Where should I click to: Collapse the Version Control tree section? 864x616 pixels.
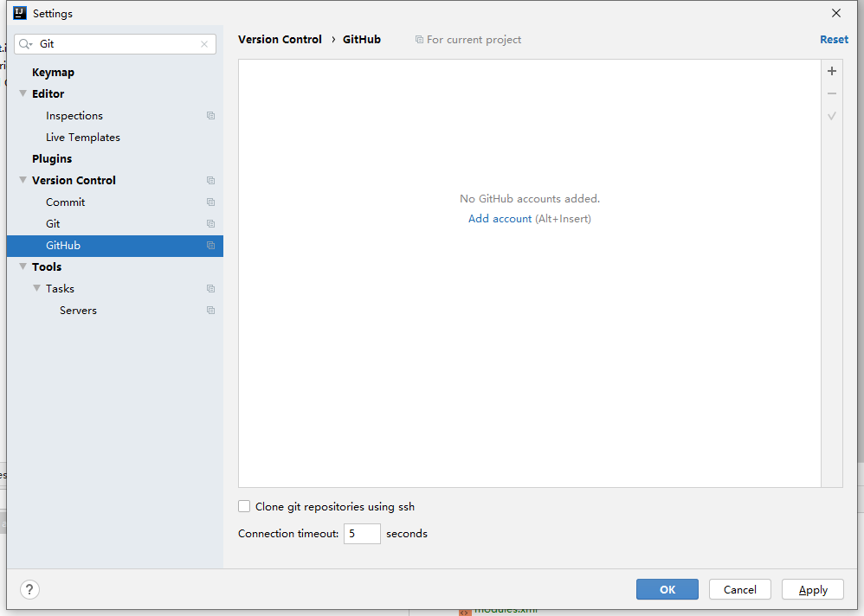click(23, 180)
